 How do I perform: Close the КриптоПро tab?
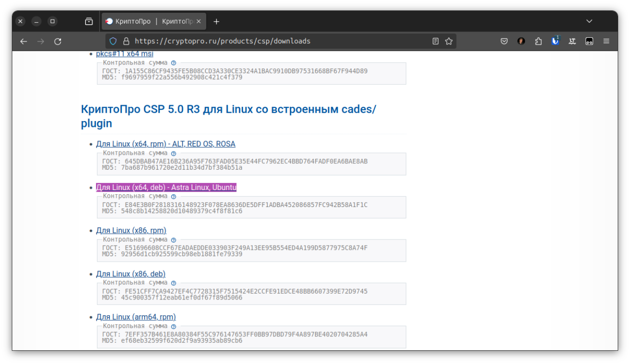(199, 21)
